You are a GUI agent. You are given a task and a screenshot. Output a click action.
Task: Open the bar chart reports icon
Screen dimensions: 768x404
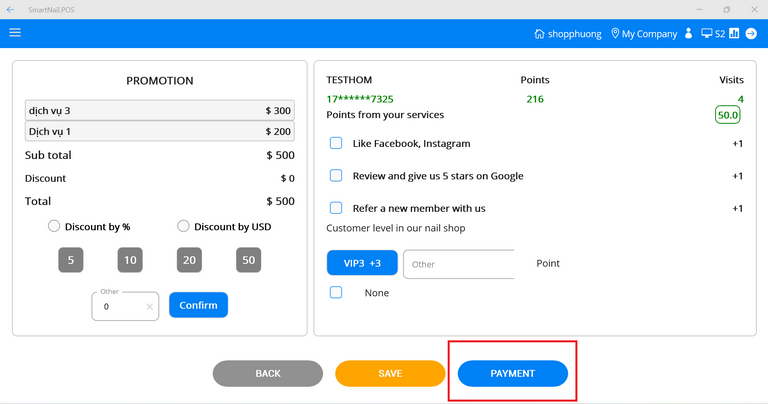[x=734, y=34]
